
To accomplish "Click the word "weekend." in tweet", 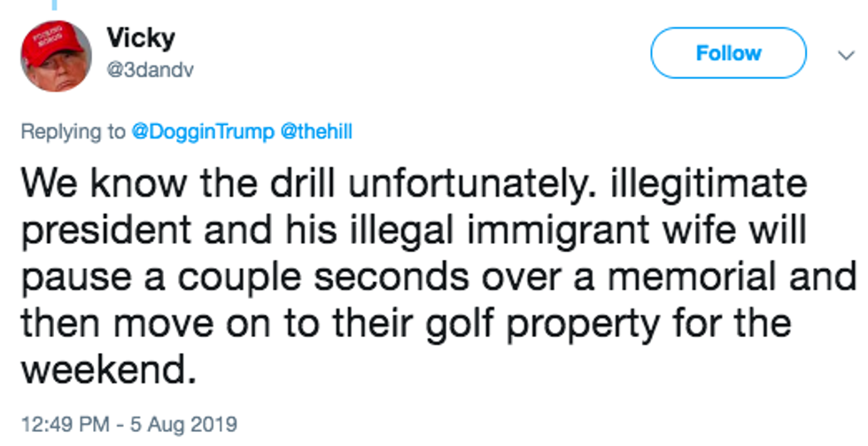I will click(x=107, y=366).
